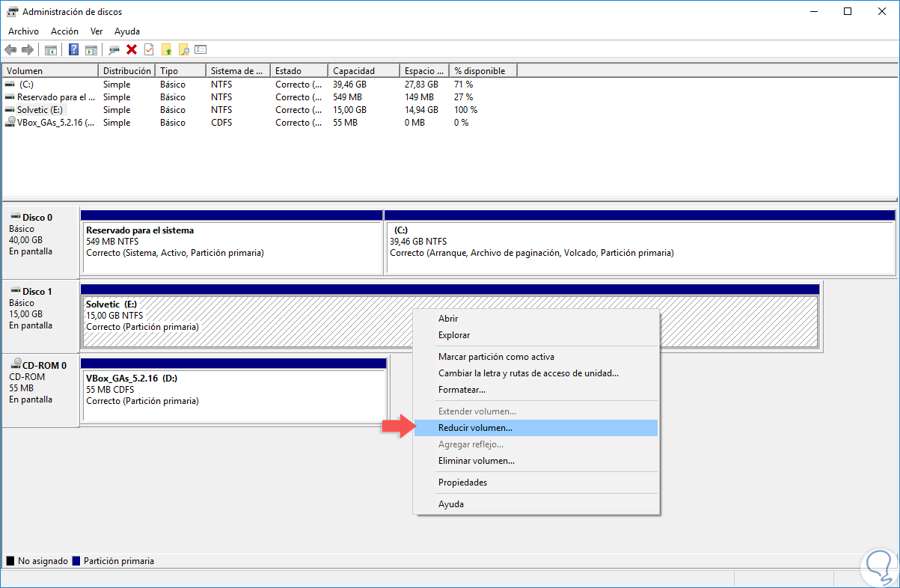Click the forward arrow toolbar icon
Image resolution: width=900 pixels, height=588 pixels.
point(28,49)
